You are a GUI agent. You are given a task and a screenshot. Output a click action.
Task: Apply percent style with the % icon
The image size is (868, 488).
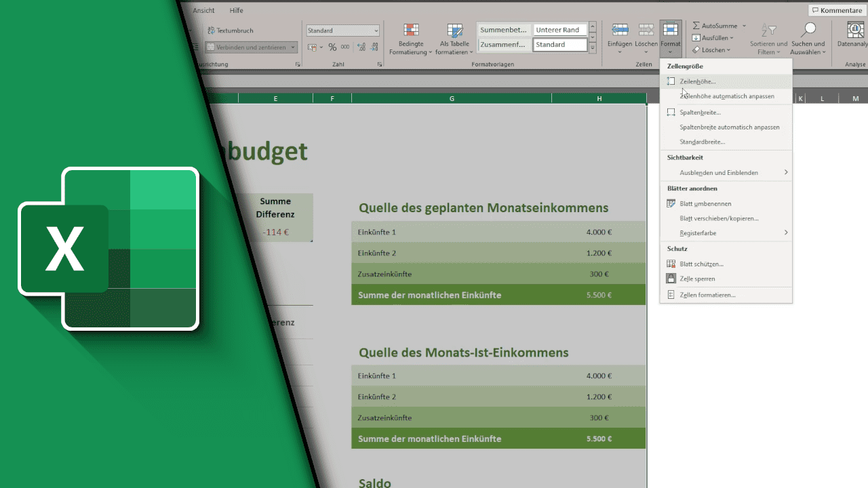[x=332, y=47]
